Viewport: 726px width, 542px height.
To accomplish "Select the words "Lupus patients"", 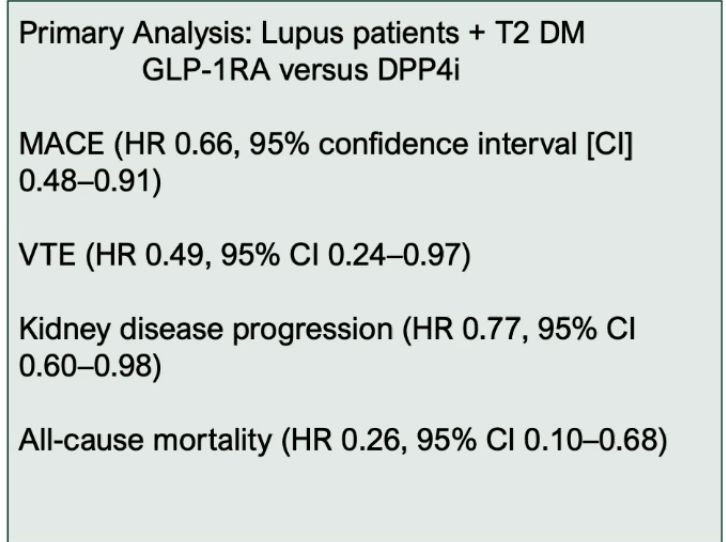I will click(x=360, y=33).
